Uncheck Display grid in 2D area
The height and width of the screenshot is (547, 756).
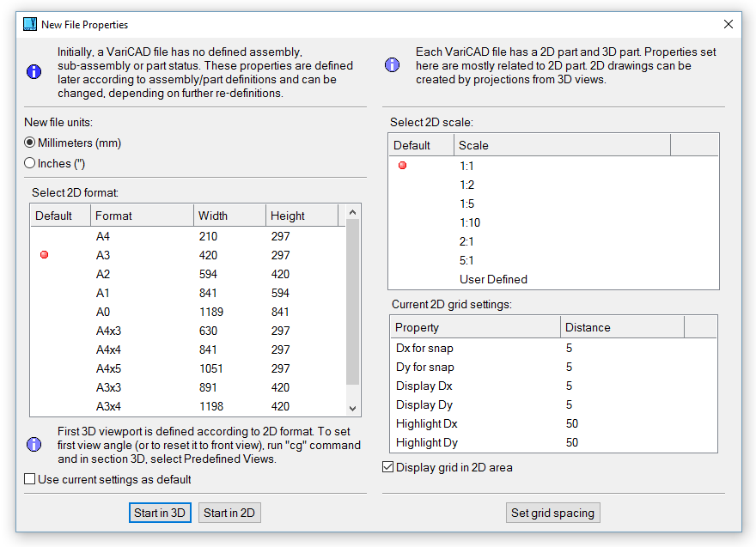(388, 467)
